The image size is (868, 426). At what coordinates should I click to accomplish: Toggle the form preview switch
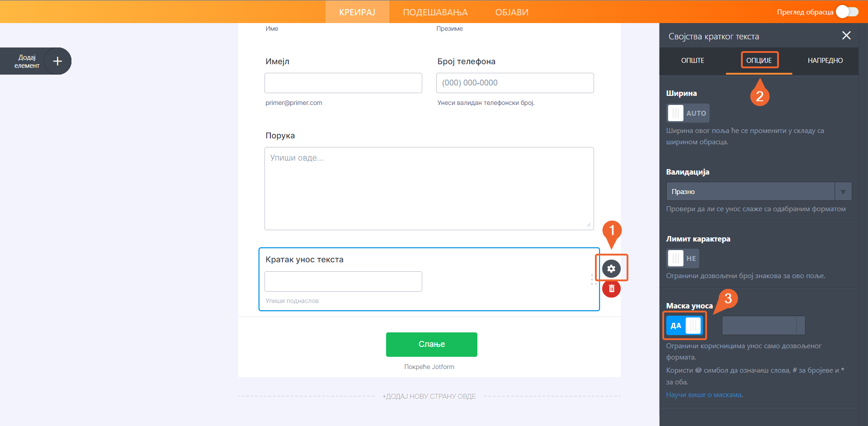847,12
